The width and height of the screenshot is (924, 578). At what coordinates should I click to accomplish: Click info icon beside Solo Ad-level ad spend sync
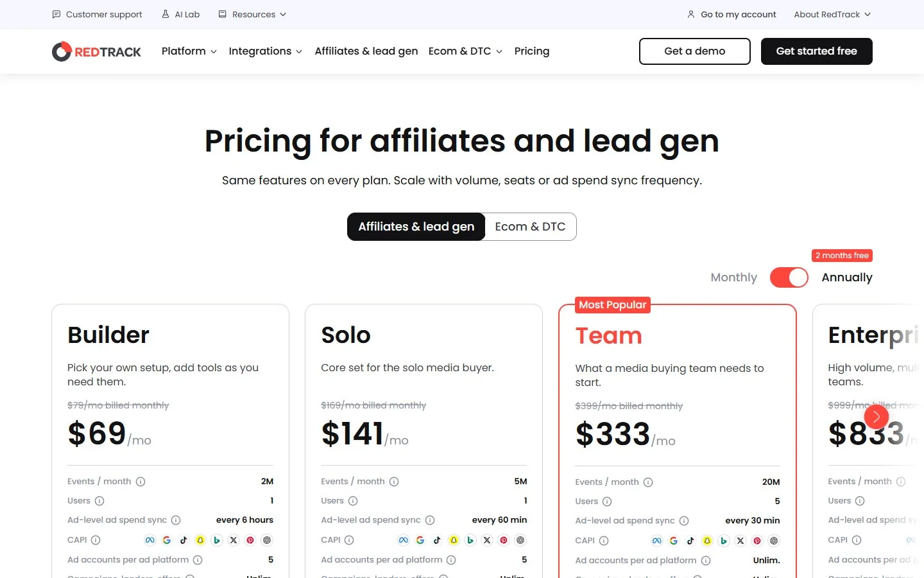click(430, 520)
